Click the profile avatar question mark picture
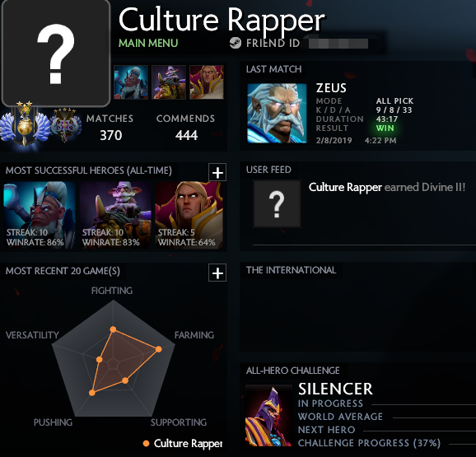 56,53
